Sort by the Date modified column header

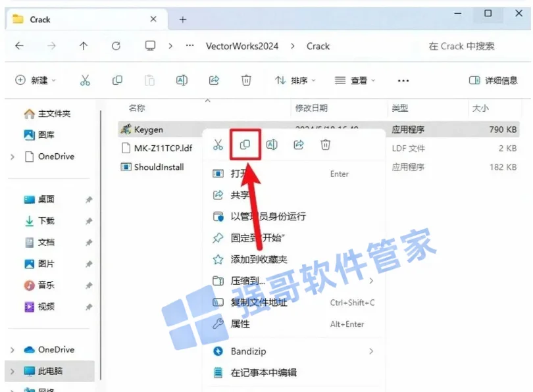[x=311, y=108]
